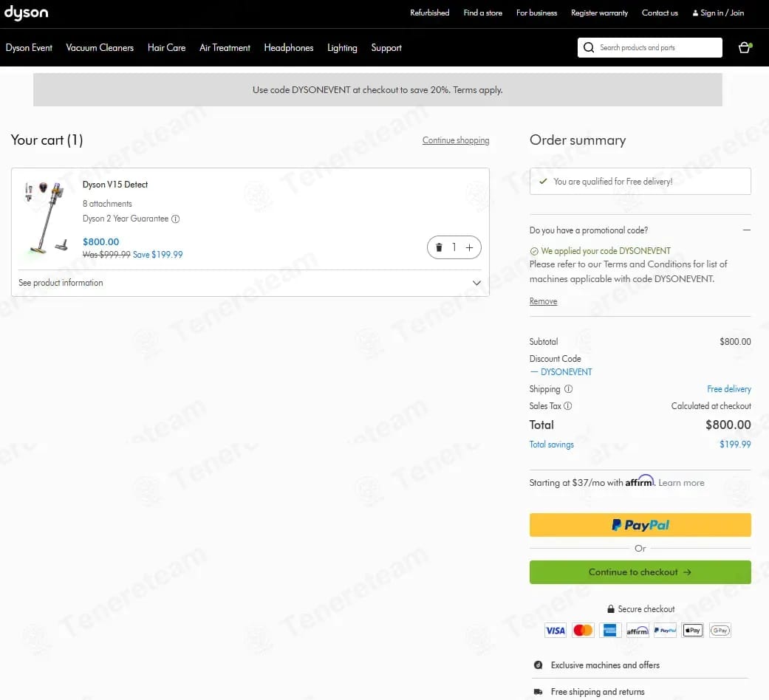Click the Affirm payment icon
Screen dimensions: 769x700
click(x=637, y=631)
